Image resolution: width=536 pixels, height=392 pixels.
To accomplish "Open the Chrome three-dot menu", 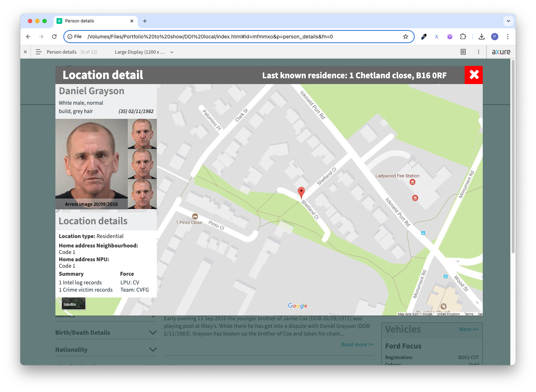I will (x=508, y=37).
